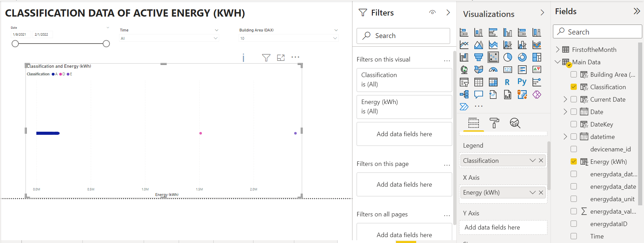Switch to the Format paint roller tab
644x243 pixels.
click(494, 123)
